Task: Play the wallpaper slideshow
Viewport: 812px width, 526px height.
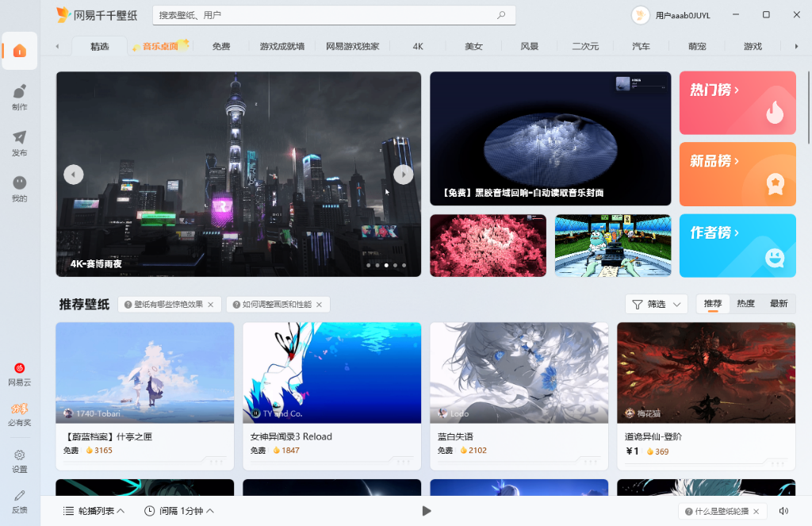Action: (x=426, y=511)
